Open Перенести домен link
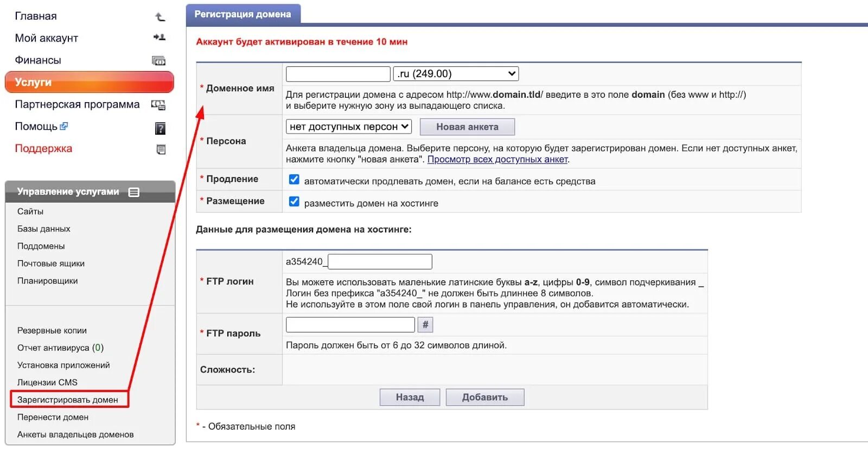 (x=53, y=418)
